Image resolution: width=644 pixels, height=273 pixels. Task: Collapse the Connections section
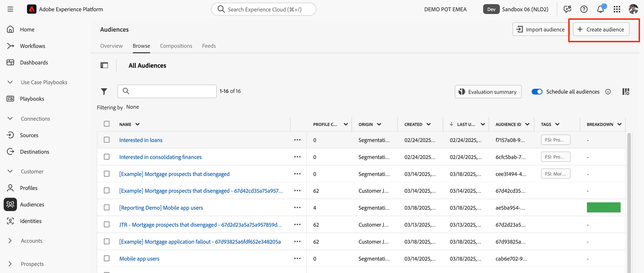pos(10,118)
